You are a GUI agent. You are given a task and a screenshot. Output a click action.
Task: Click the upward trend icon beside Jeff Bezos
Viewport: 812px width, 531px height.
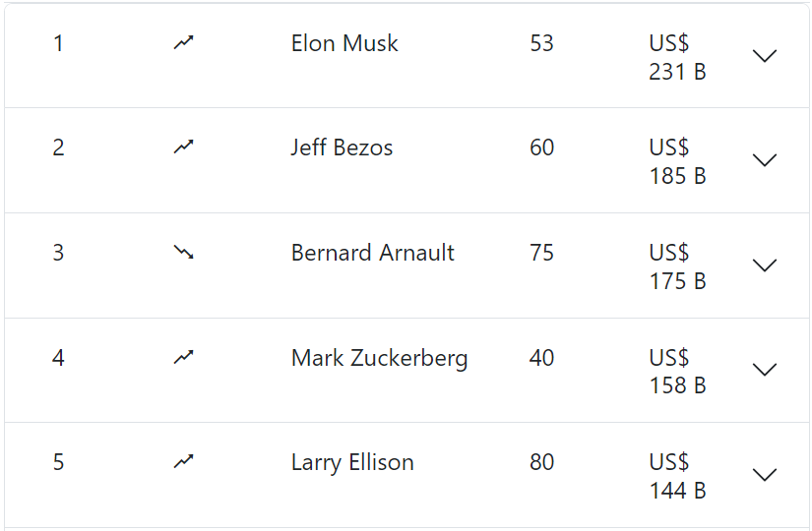point(183,147)
